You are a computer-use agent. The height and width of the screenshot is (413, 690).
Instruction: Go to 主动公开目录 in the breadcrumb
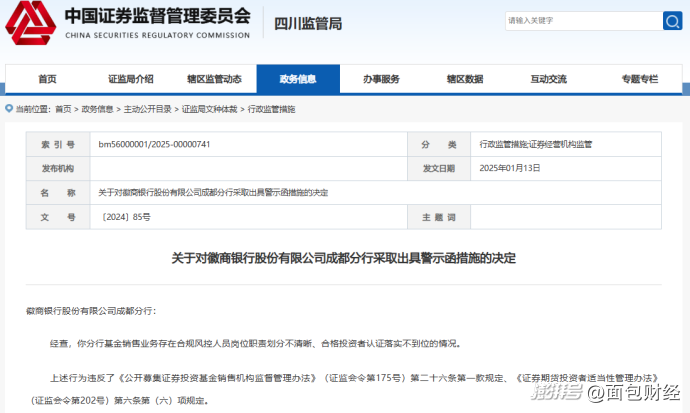click(147, 109)
